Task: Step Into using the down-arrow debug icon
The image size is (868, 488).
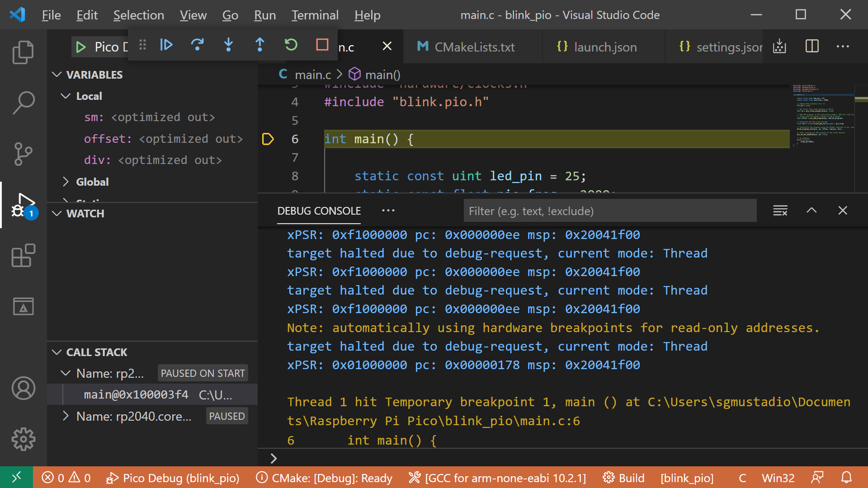Action: (228, 45)
